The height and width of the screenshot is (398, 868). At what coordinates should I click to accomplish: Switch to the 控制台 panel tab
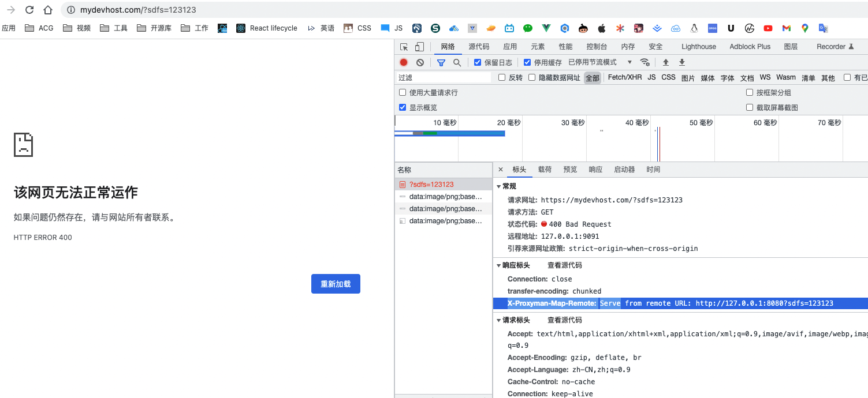[x=597, y=46]
